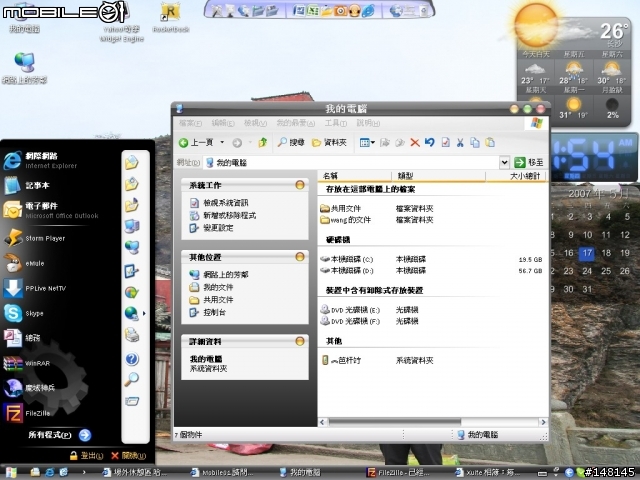The width and height of the screenshot is (640, 480).
Task: Select 本機磁碟 (C:) drive
Action: coord(346,259)
